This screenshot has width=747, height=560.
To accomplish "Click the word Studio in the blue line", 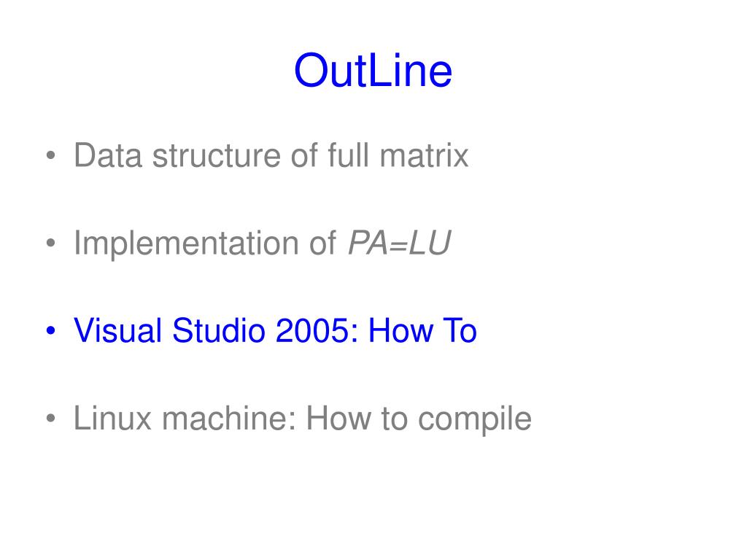I will pos(219,330).
